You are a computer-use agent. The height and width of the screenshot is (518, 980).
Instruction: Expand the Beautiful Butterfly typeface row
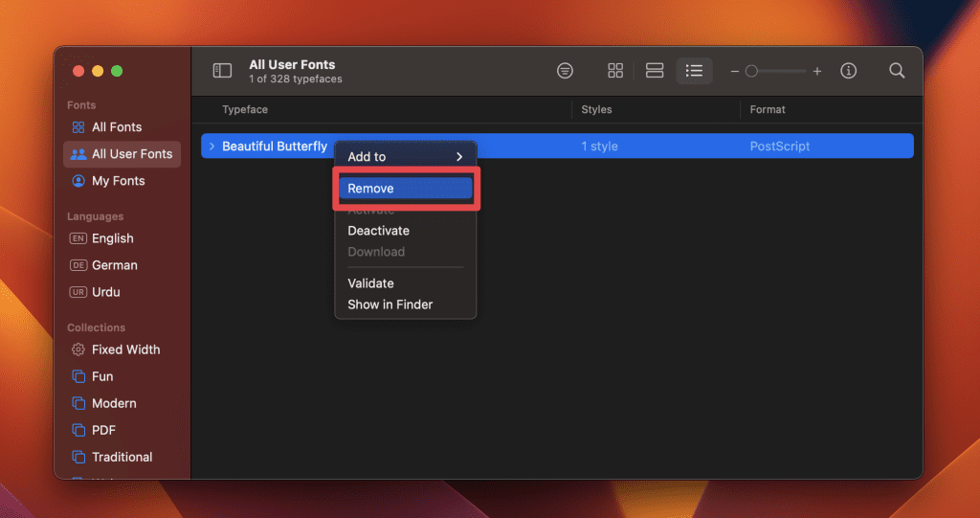point(212,146)
